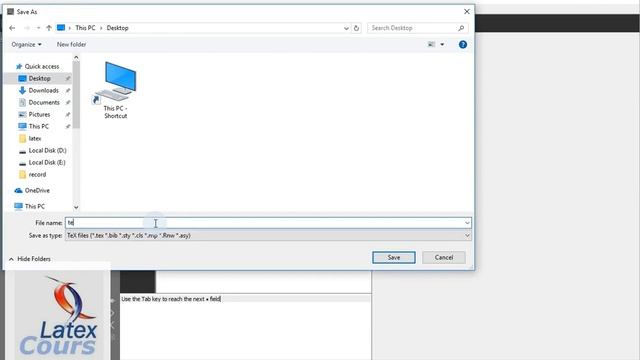The height and width of the screenshot is (360, 640).
Task: Open the Save as type combo box
Action: pyautogui.click(x=268, y=236)
